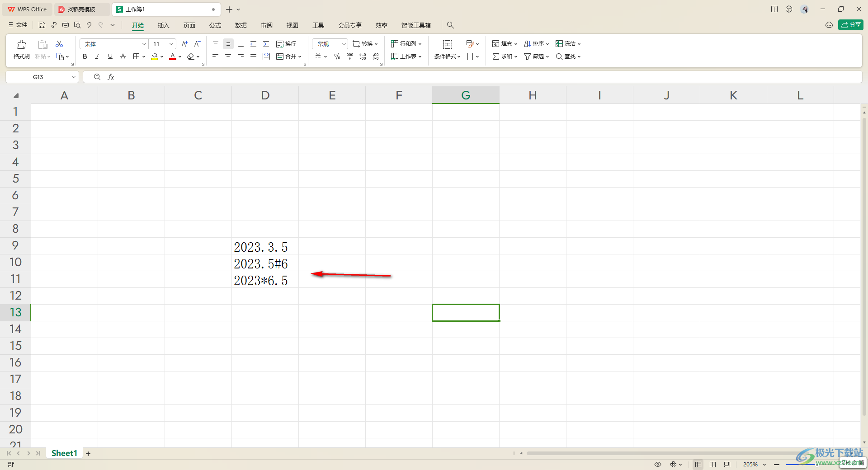868x470 pixels.
Task: Click the zoom magnifier in formula bar
Action: click(97, 77)
